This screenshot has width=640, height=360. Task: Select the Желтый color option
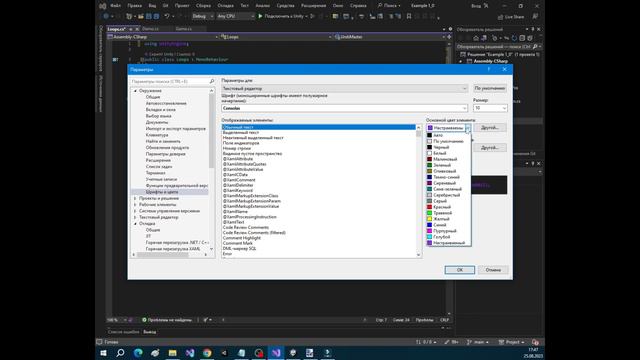tap(449, 219)
